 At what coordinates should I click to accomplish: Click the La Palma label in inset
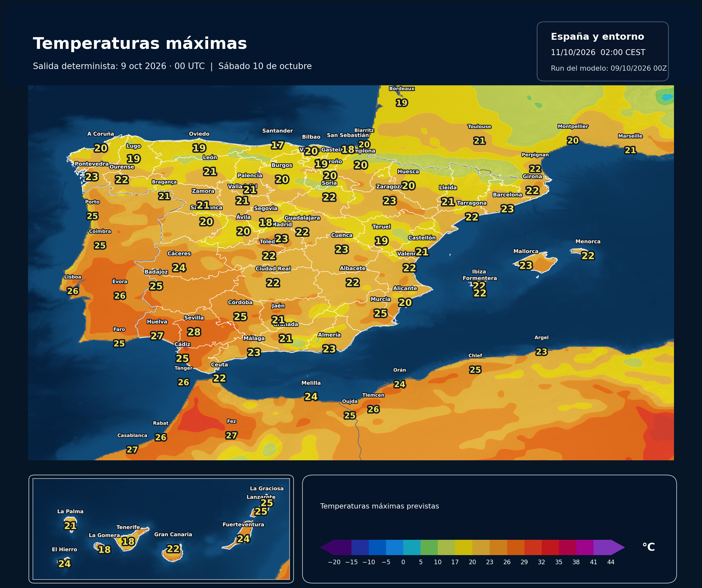[70, 511]
